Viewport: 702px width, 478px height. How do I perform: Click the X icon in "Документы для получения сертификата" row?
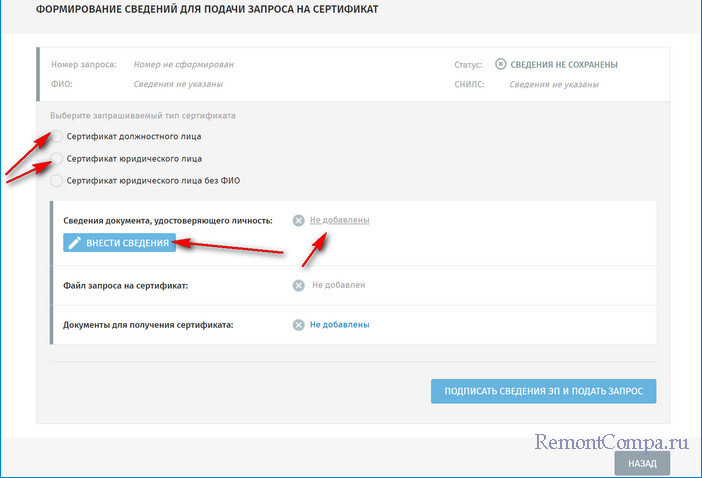point(298,325)
